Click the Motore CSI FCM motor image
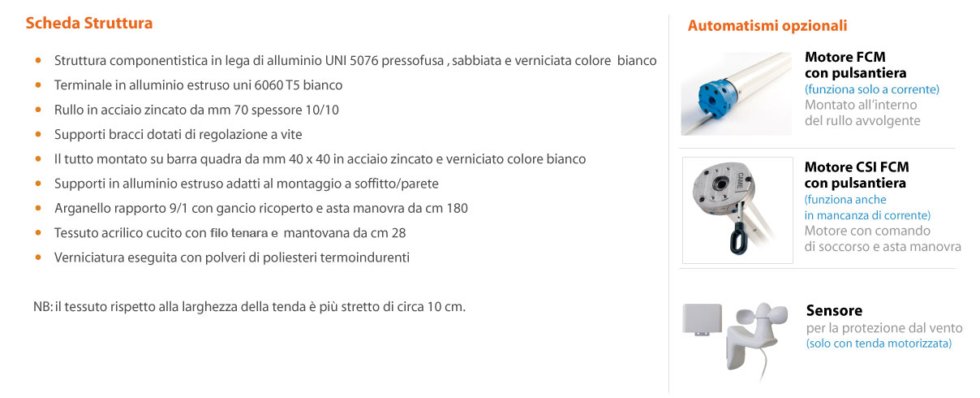 [x=737, y=210]
